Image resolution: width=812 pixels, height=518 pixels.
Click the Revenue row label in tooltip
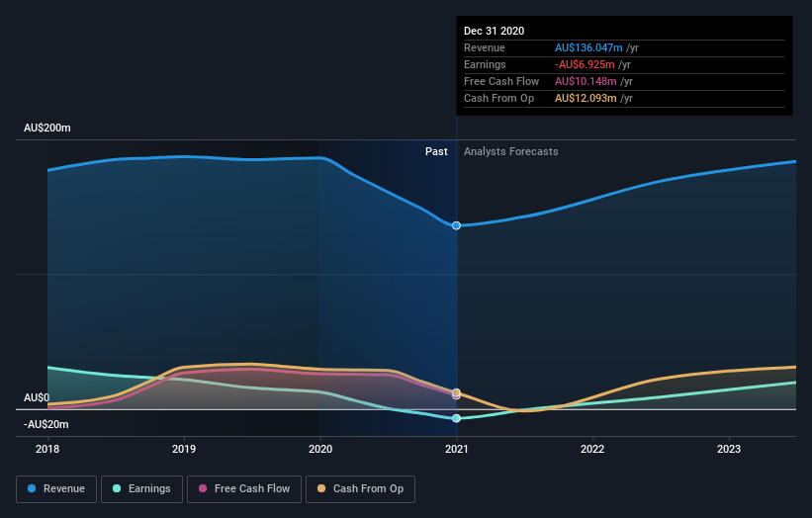click(x=485, y=47)
